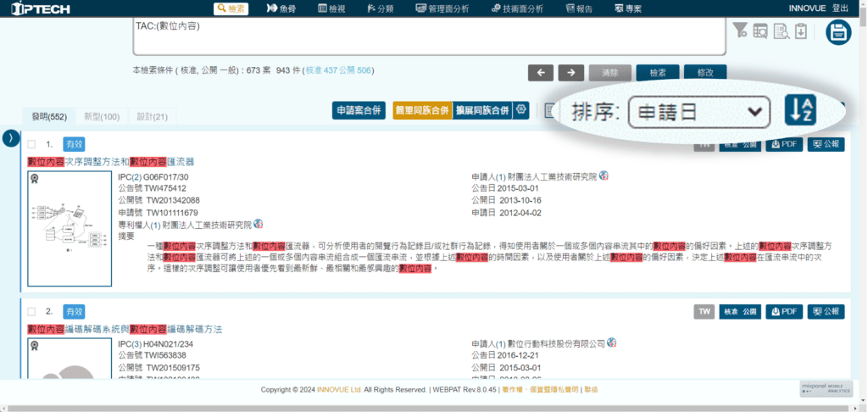The width and height of the screenshot is (868, 412).
Task: Click the round save disk icon
Action: [x=839, y=32]
